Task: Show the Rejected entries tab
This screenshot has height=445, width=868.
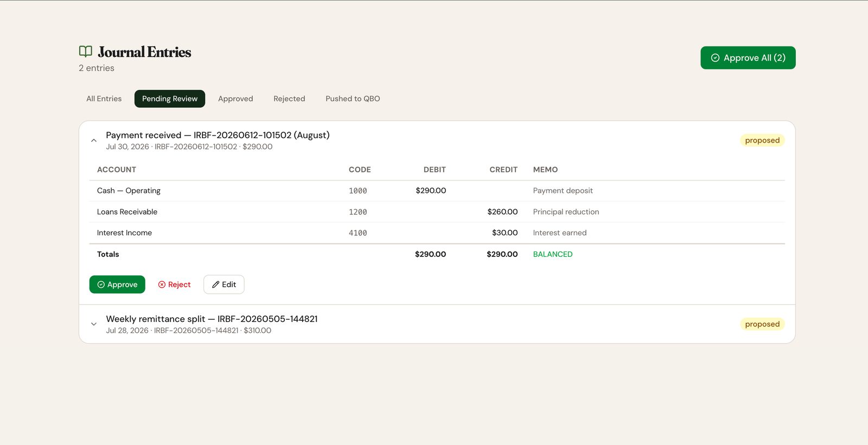Action: (x=289, y=99)
